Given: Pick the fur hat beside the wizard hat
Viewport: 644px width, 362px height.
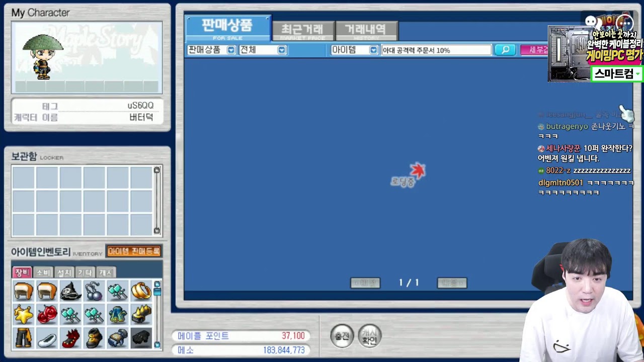Looking at the screenshot, I should 47,291.
